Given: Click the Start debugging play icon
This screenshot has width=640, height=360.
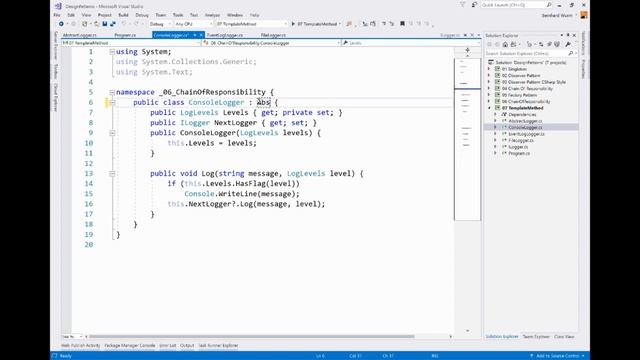Looking at the screenshot, I should (x=293, y=24).
